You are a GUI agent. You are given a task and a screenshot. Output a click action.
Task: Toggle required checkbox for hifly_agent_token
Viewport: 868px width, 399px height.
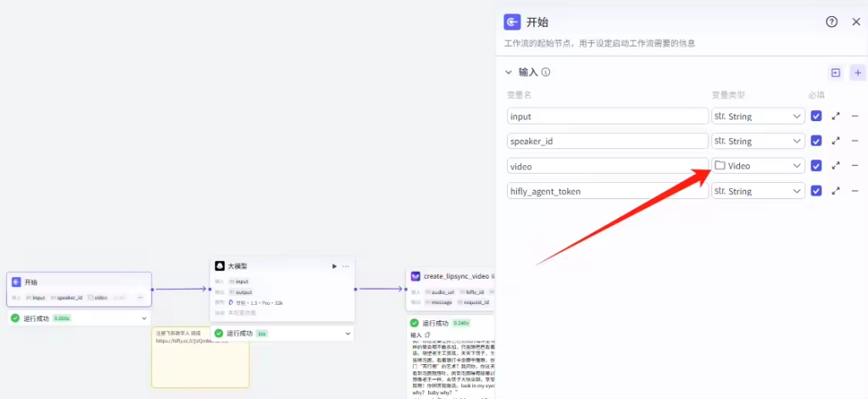pos(816,191)
